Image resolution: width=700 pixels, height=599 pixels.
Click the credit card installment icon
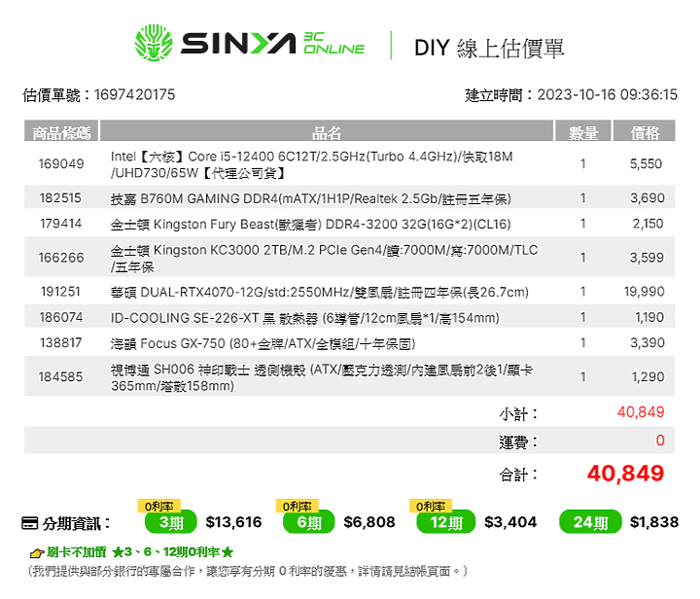30,523
